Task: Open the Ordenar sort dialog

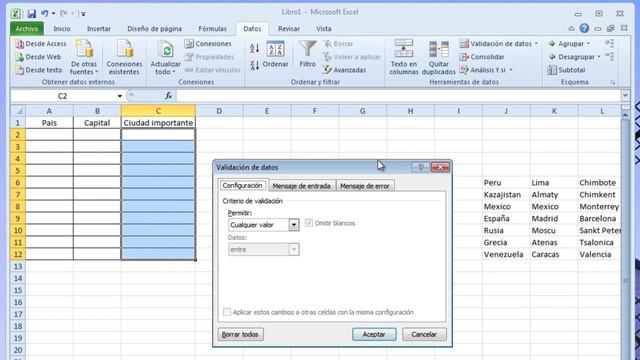Action: coord(276,54)
